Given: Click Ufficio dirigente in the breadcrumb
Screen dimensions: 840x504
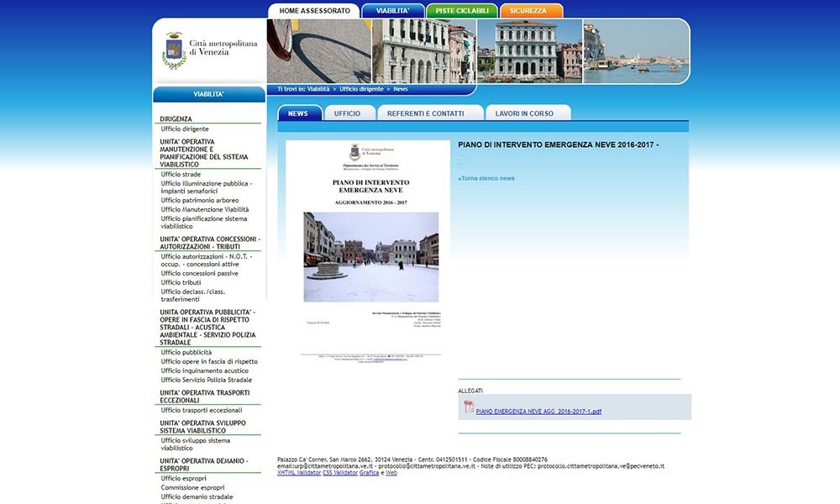Looking at the screenshot, I should point(361,89).
